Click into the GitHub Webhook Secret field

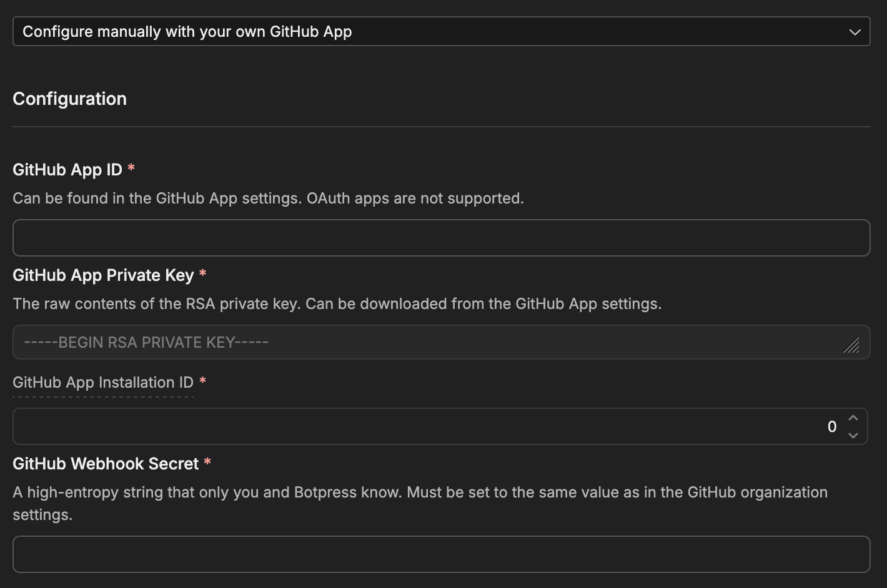click(441, 554)
